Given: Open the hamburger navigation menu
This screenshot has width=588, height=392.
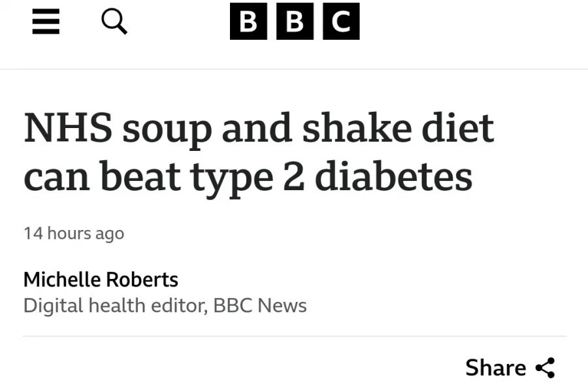Looking at the screenshot, I should tap(46, 22).
